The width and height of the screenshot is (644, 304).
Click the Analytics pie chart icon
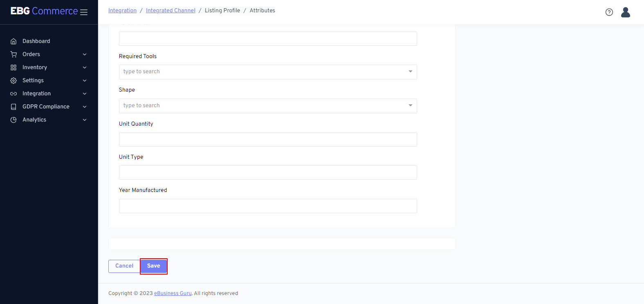(13, 120)
